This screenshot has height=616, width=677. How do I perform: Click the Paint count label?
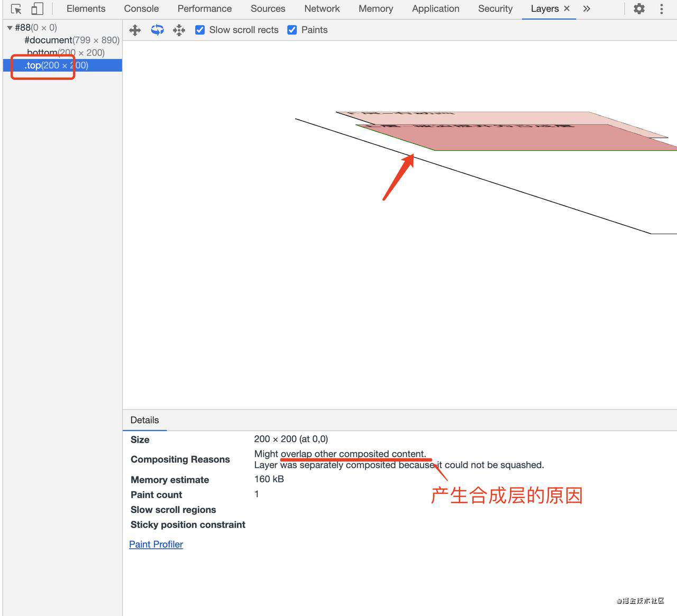(156, 495)
